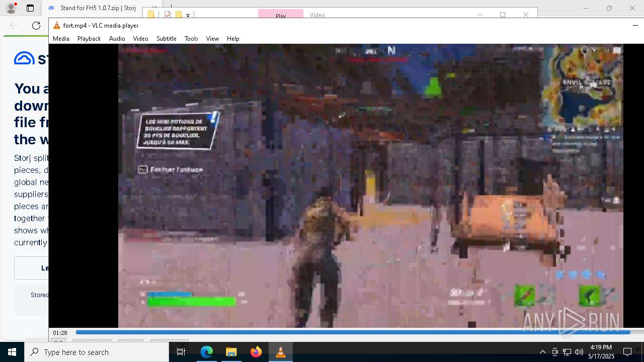Open the Audio menu in VLC

117,39
